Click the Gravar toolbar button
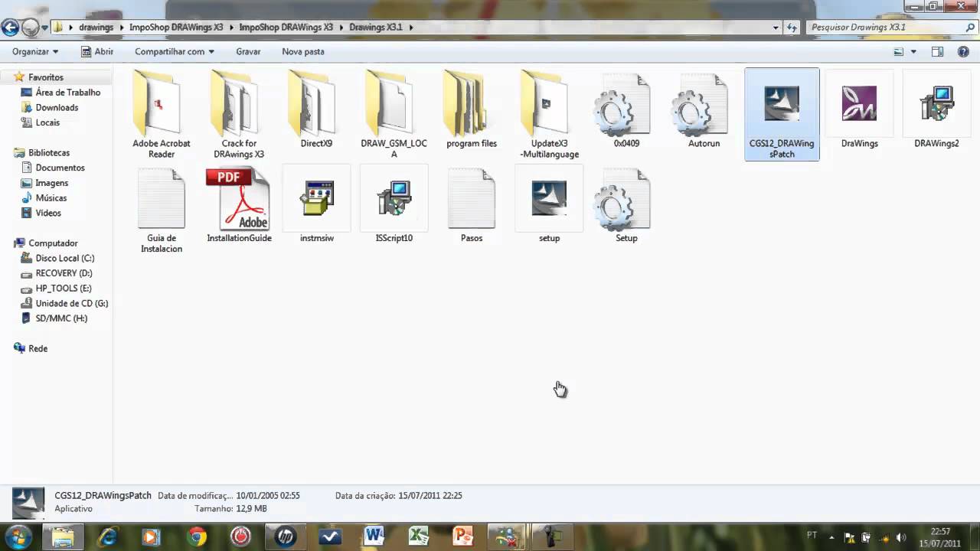This screenshot has width=980, height=551. (248, 51)
